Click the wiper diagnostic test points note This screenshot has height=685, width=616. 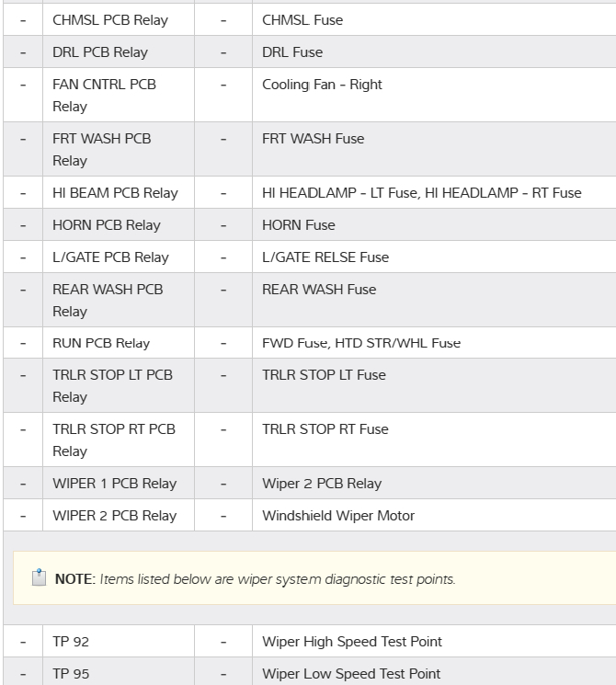tap(277, 579)
